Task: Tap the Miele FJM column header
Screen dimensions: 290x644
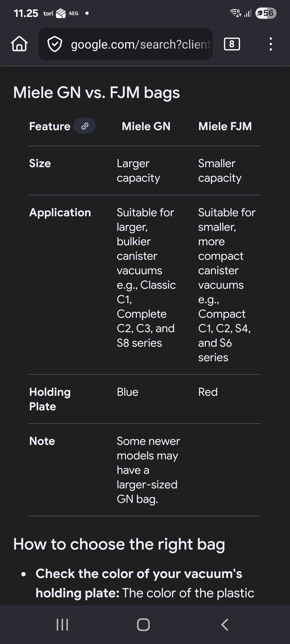Action: pyautogui.click(x=225, y=126)
